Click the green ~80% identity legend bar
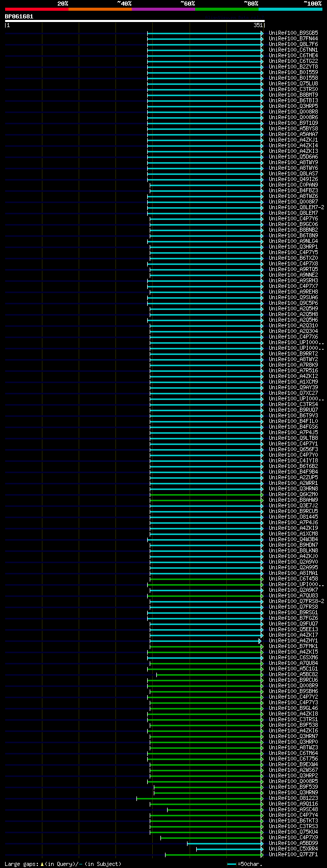The width and height of the screenshot is (327, 868). click(x=226, y=9)
